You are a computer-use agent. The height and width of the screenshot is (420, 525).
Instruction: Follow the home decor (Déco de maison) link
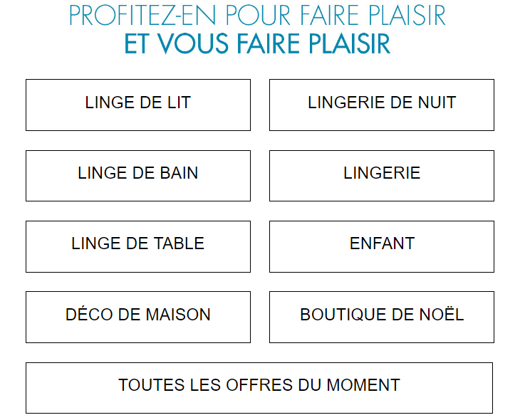(138, 316)
